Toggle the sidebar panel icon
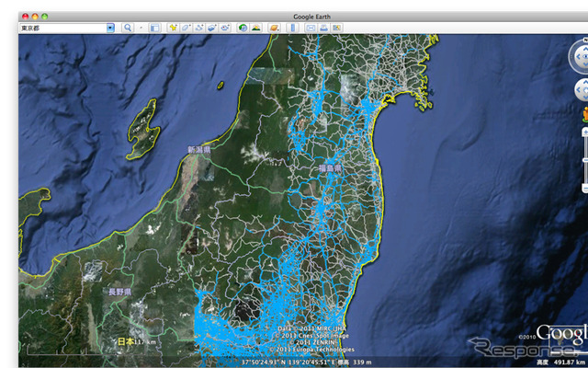This screenshot has width=588, height=368. [x=154, y=28]
